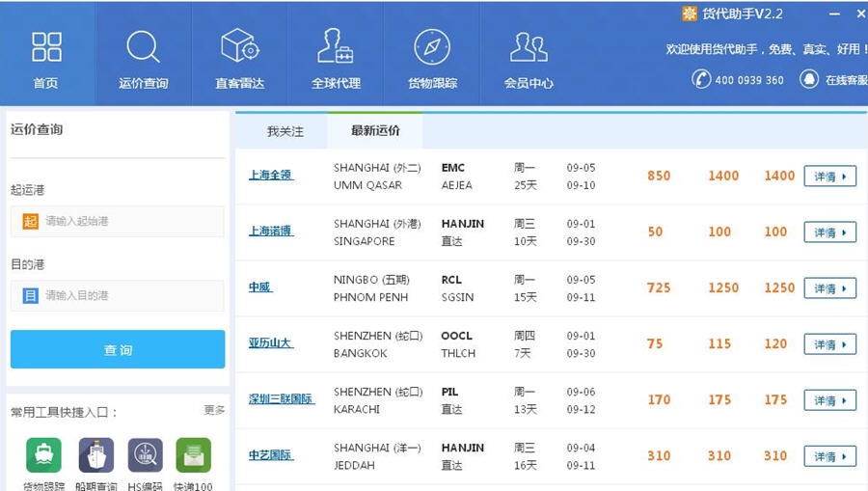Click the orange 起 origin port icon
The image size is (868, 491).
[31, 222]
